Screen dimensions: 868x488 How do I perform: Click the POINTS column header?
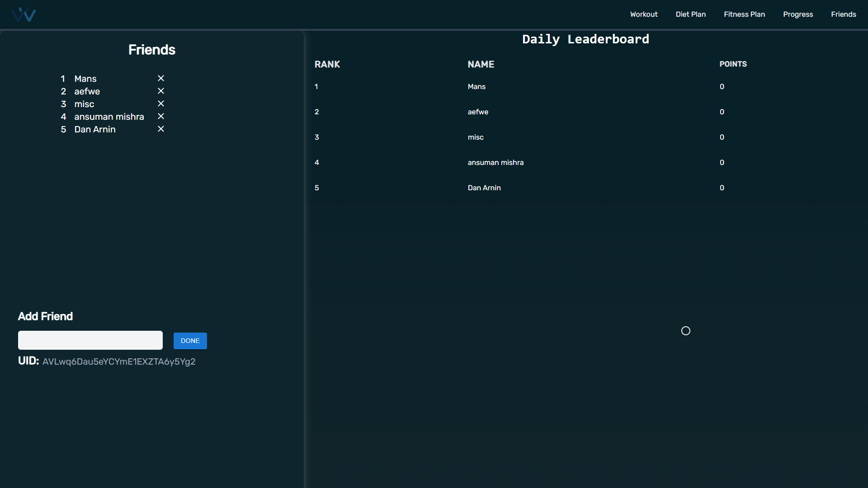tap(733, 64)
